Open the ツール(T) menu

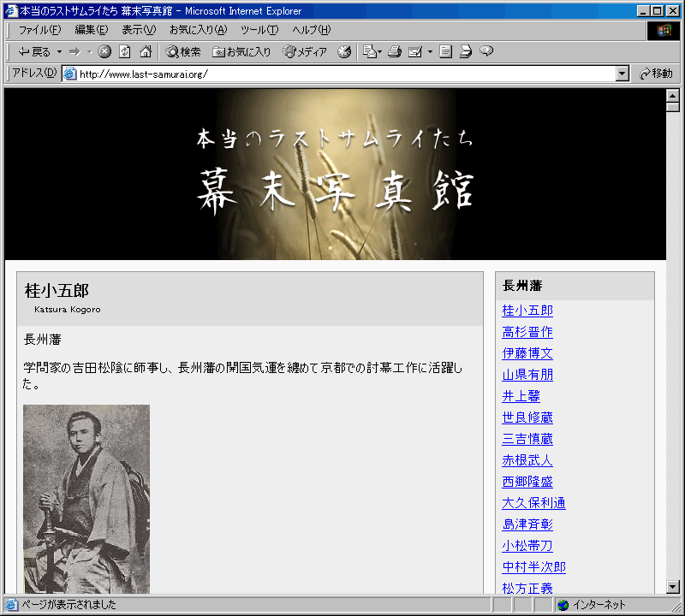(x=259, y=30)
